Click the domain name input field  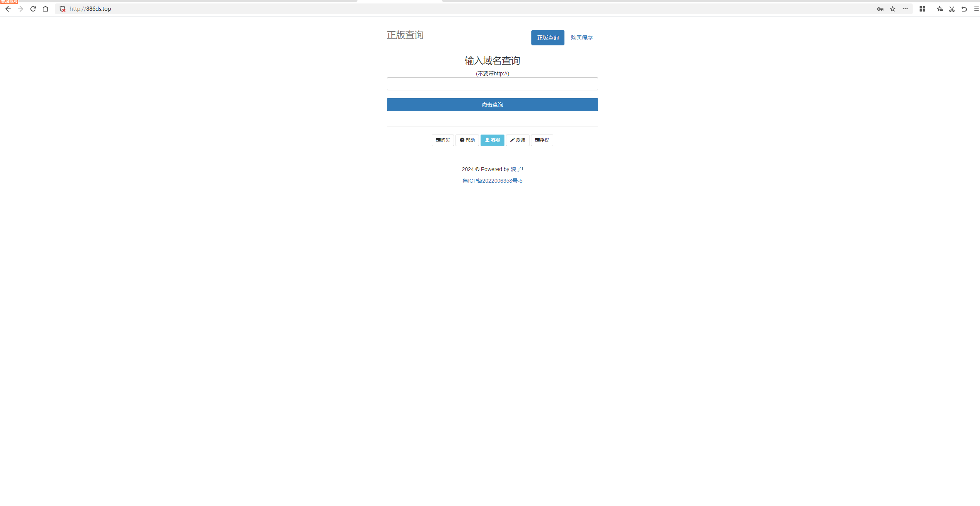pyautogui.click(x=492, y=84)
